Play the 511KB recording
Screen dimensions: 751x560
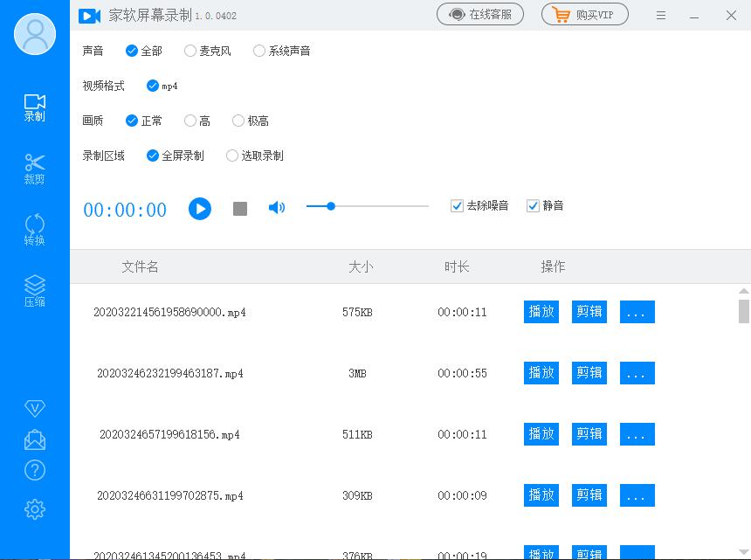541,434
